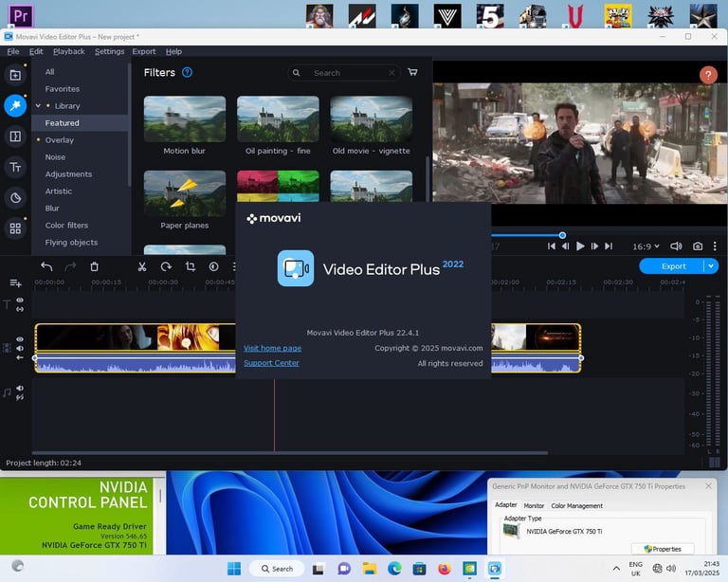Click Properties button in adapter window
Screen dimensions: 728x582
tap(663, 549)
